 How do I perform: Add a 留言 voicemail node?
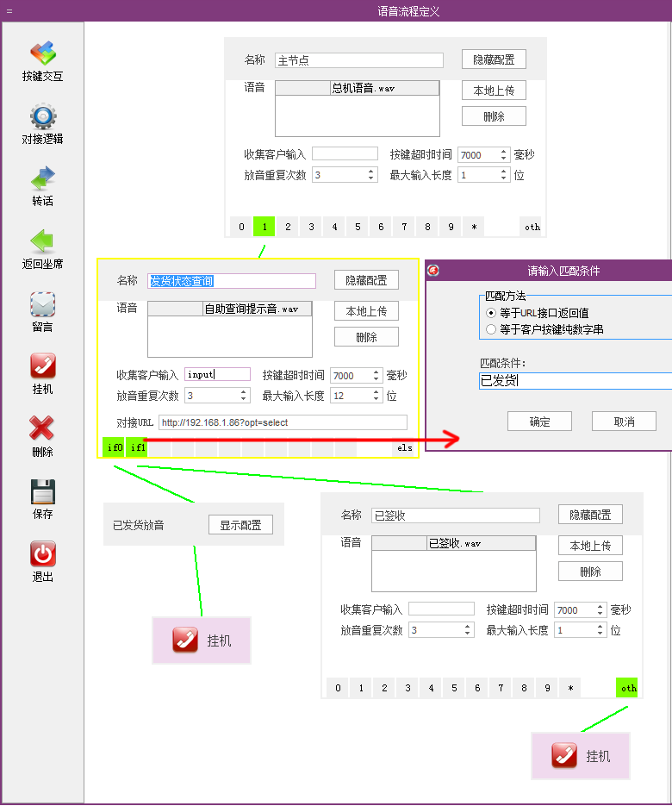pyautogui.click(x=42, y=312)
